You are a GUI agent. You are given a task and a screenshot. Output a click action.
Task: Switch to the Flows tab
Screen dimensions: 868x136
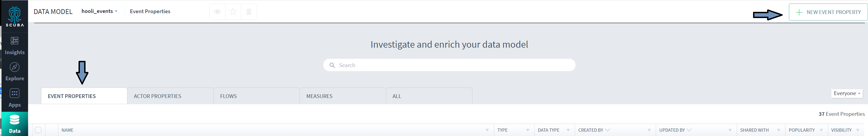[229, 96]
